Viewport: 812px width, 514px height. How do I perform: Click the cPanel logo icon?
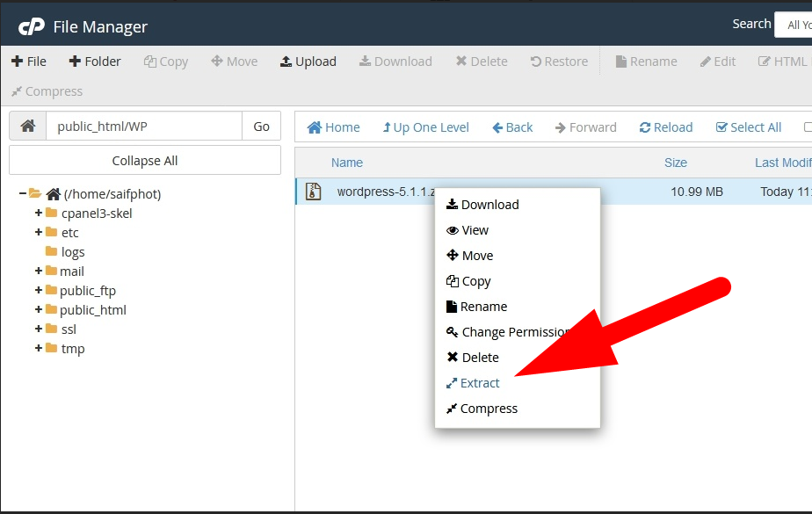click(x=32, y=26)
